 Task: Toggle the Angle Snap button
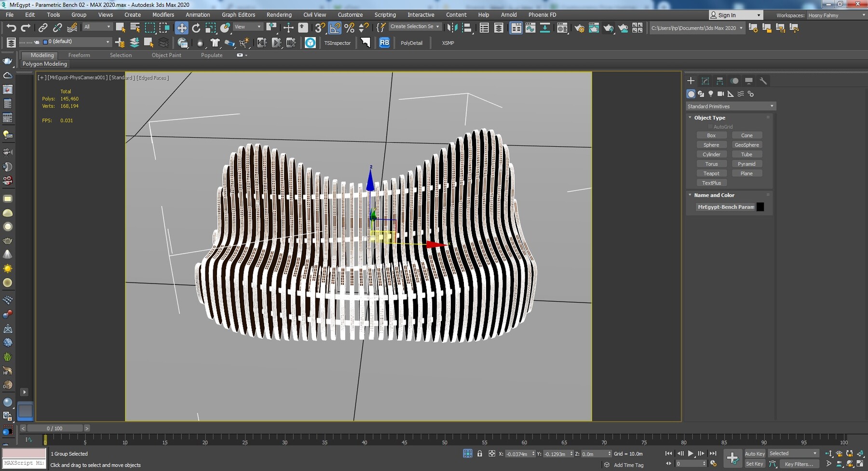[335, 28]
